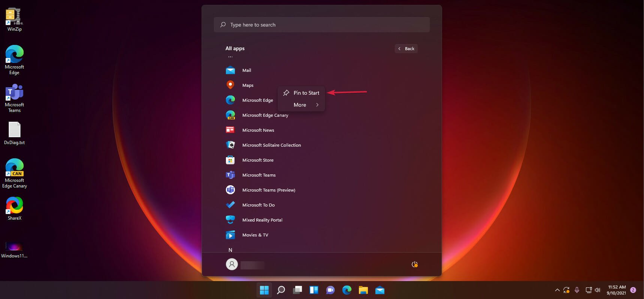Viewport: 644px width, 299px height.
Task: Click the update sync tray icon
Action: [566, 290]
